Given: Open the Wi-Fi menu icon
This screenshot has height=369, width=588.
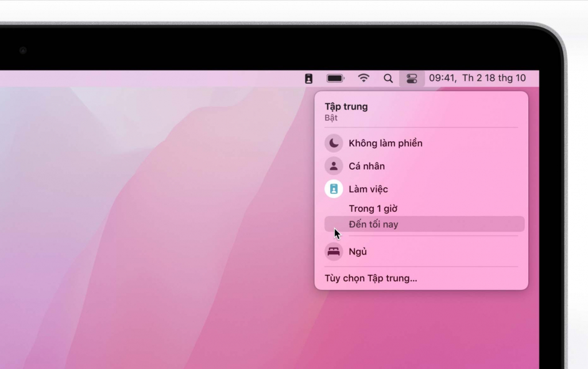Looking at the screenshot, I should [x=363, y=78].
